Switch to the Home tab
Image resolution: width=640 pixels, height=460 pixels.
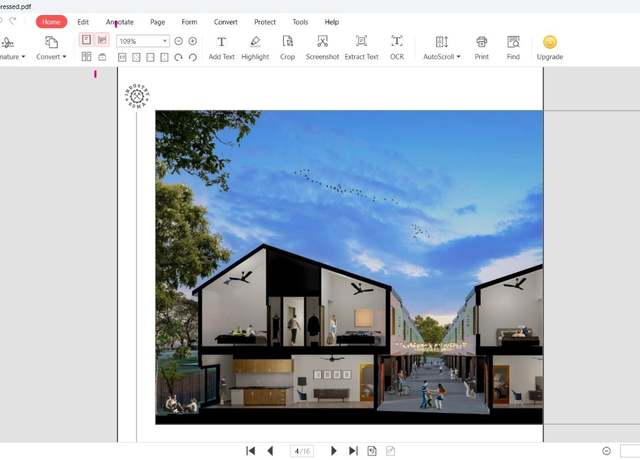[x=51, y=22]
